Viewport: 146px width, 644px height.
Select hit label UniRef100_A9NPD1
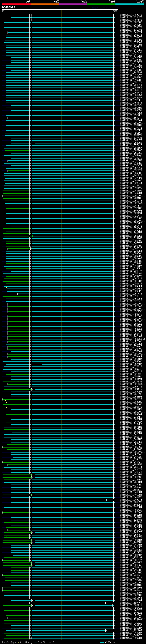[x=131, y=40]
